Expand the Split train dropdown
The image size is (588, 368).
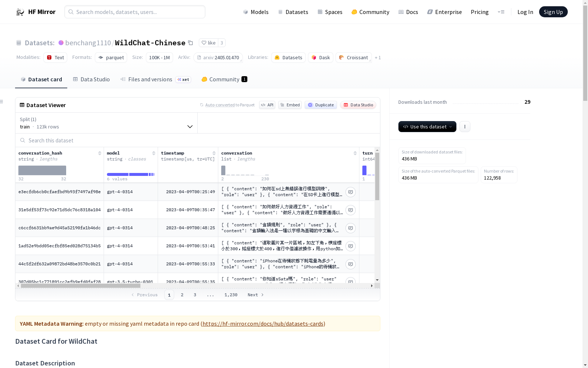tap(107, 123)
